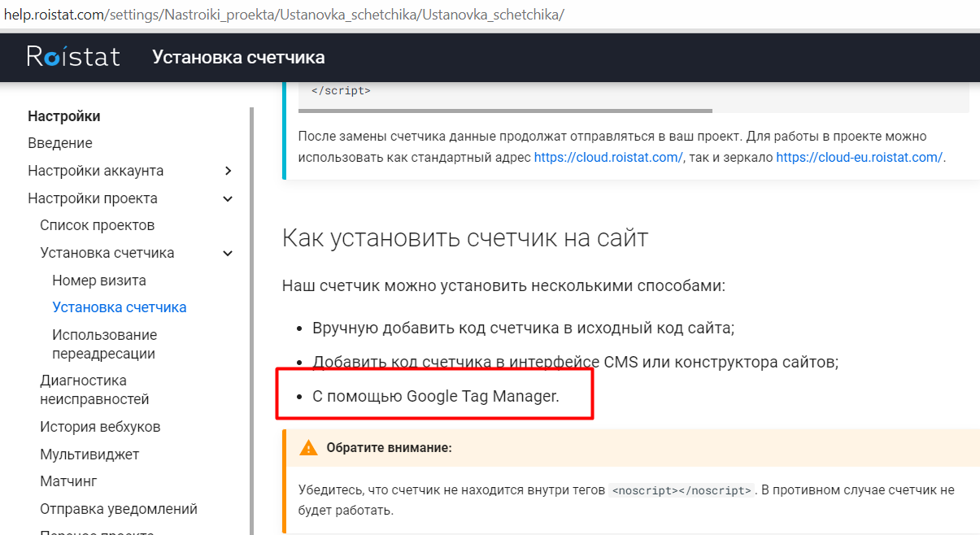Click bullet about CMS или конструктора сайтов

pos(575,363)
